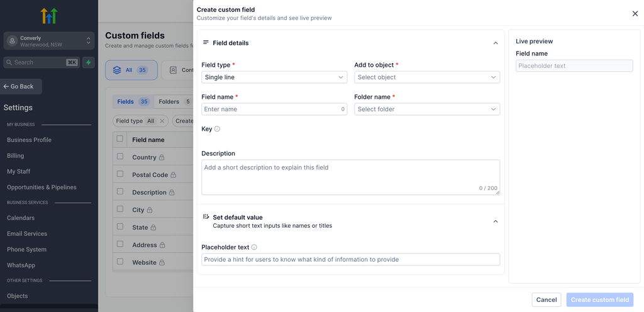Viewport: 644px width, 312px height.
Task: Select the Folders tab
Action: (x=175, y=102)
